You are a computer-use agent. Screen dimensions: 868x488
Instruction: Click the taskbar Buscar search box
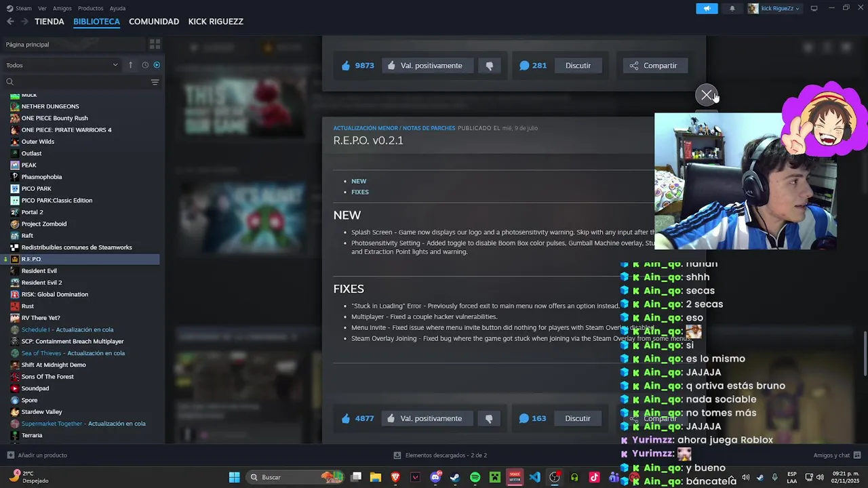pyautogui.click(x=294, y=477)
